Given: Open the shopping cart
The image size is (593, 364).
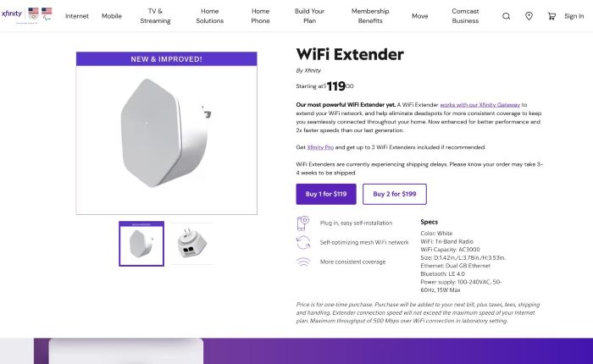Looking at the screenshot, I should point(552,16).
